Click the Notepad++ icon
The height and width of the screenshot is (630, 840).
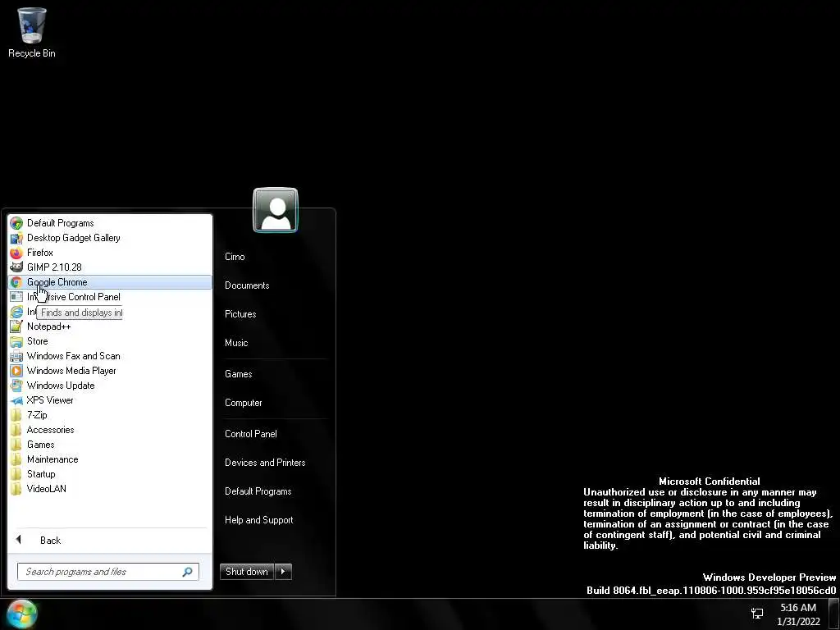16,326
